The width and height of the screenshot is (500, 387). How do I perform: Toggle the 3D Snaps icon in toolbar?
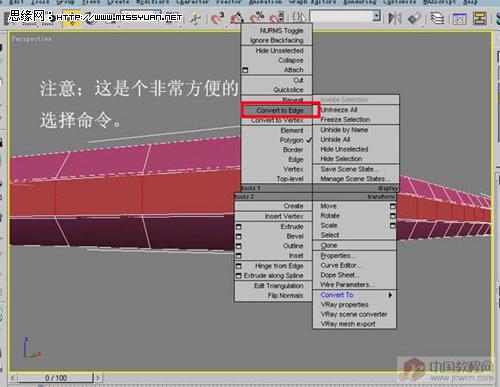click(x=217, y=18)
